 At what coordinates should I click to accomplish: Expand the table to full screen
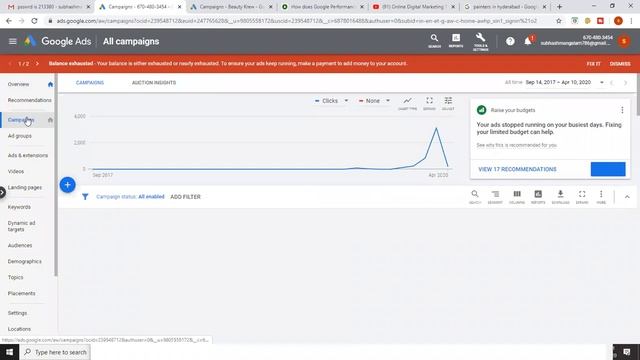pyautogui.click(x=582, y=197)
